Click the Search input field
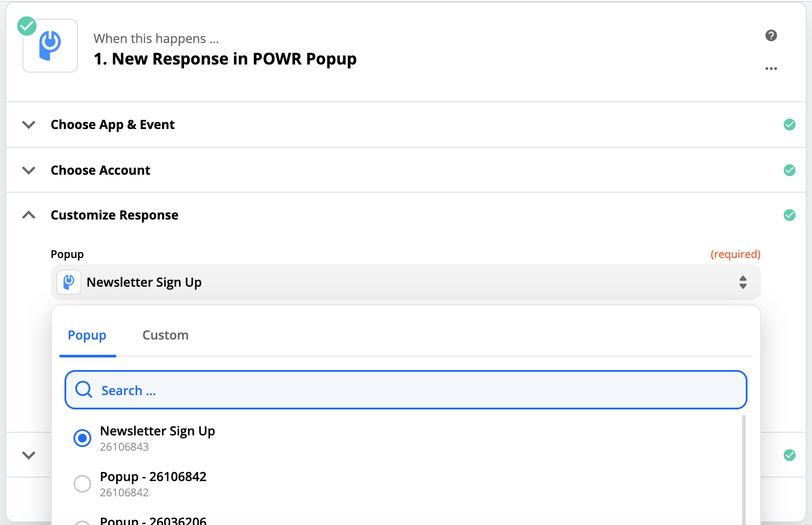Screen dimensions: 812x525 tap(406, 390)
